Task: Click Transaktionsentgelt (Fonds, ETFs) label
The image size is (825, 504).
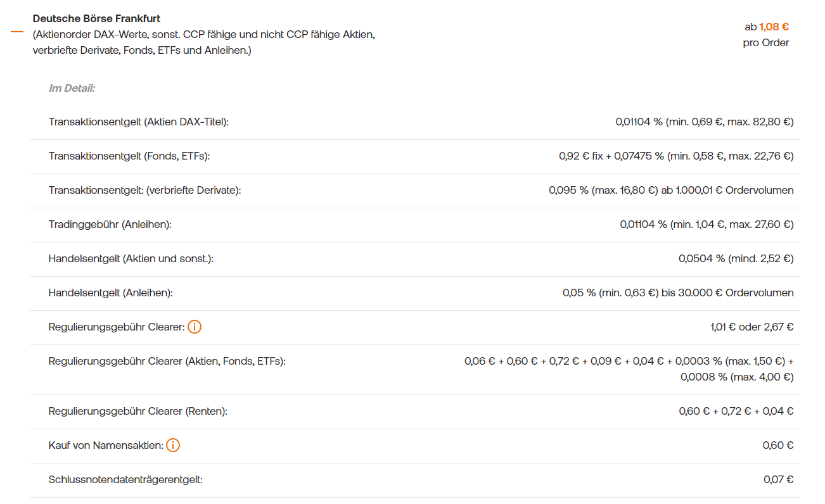Action: (129, 156)
